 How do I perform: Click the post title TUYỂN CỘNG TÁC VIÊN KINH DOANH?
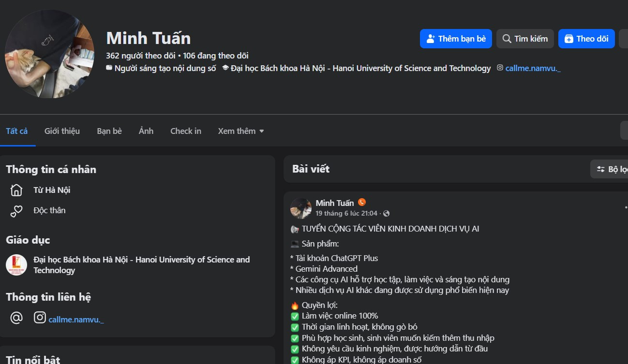[390, 229]
